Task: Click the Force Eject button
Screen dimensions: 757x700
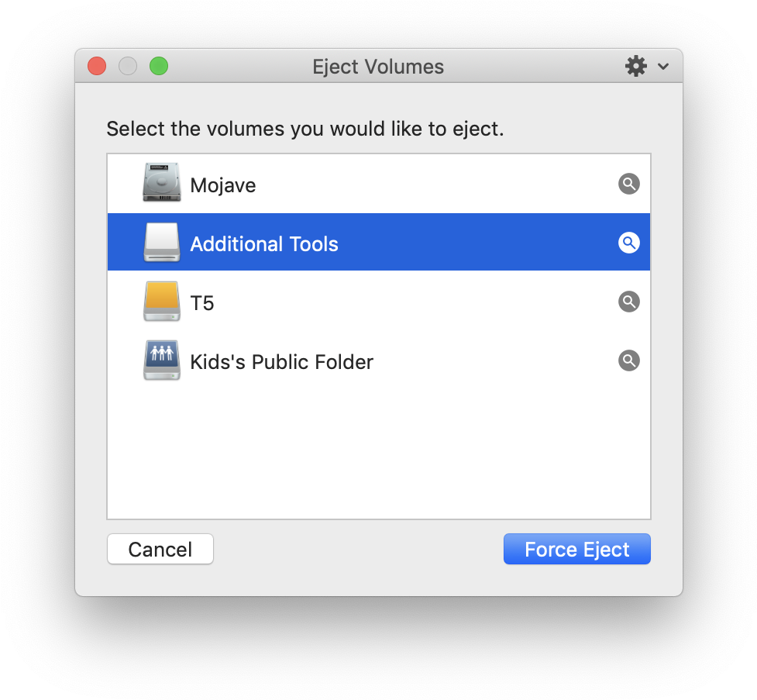Action: 577,550
